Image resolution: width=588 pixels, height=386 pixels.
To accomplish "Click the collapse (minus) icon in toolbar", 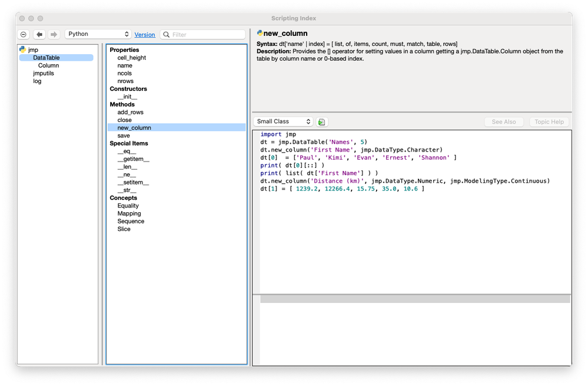I will (x=24, y=35).
